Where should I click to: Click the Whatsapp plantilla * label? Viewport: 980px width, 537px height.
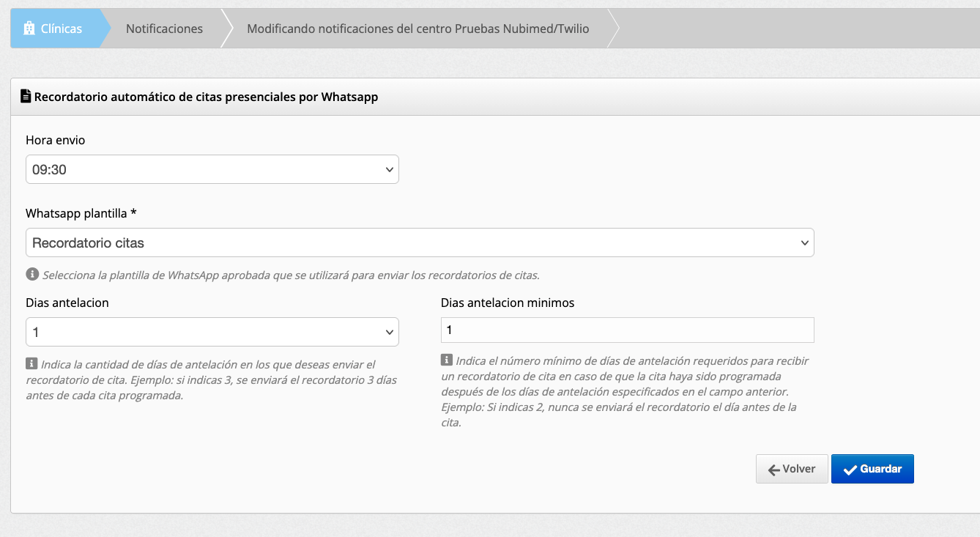point(81,213)
